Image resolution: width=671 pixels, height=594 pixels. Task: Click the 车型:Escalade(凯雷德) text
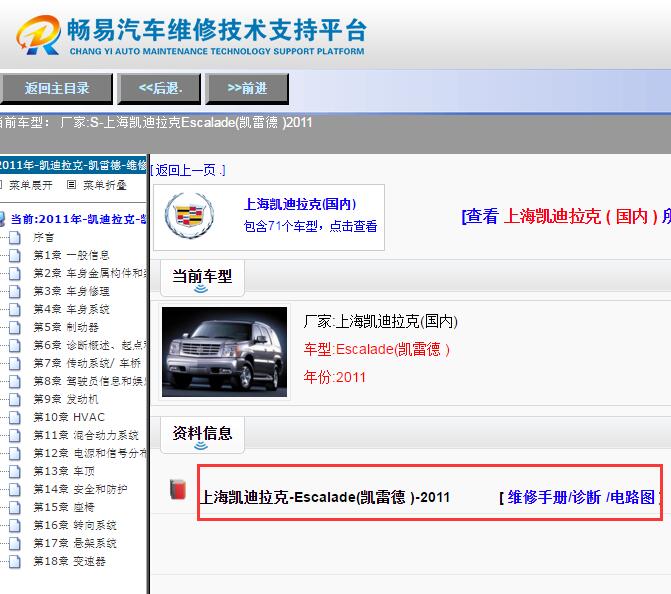377,350
